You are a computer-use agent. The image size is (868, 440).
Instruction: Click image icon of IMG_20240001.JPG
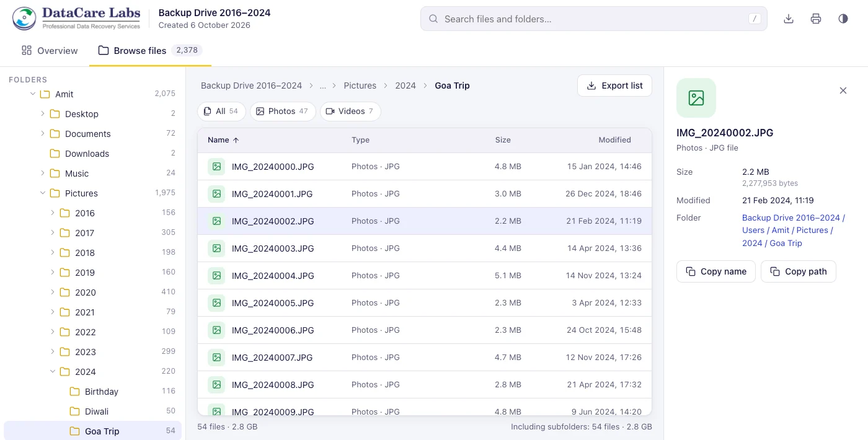[x=216, y=194]
